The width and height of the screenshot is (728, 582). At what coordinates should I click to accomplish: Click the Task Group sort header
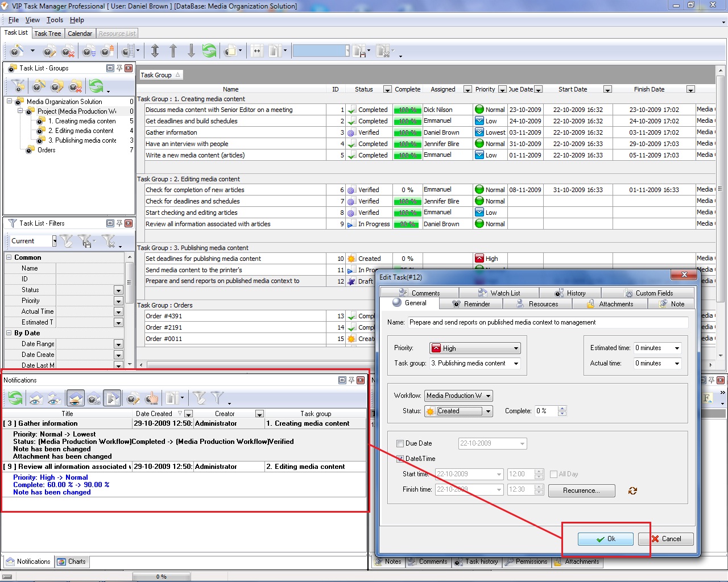160,75
